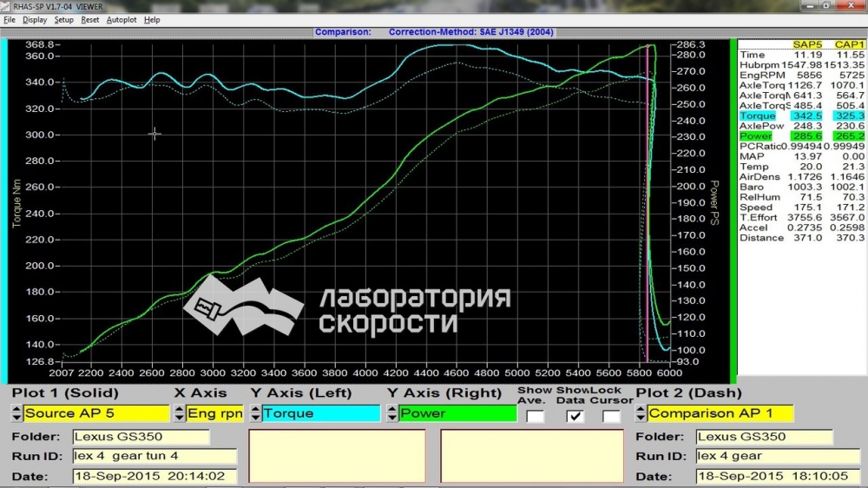Click the Y Axis (Left) spinner arrows

pos(255,413)
